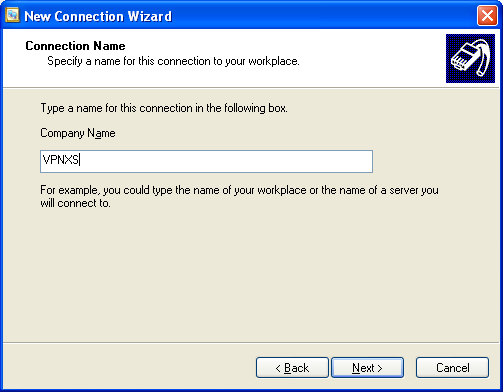503x392 pixels.
Task: Click the network cable plug icon
Action: pos(470,58)
